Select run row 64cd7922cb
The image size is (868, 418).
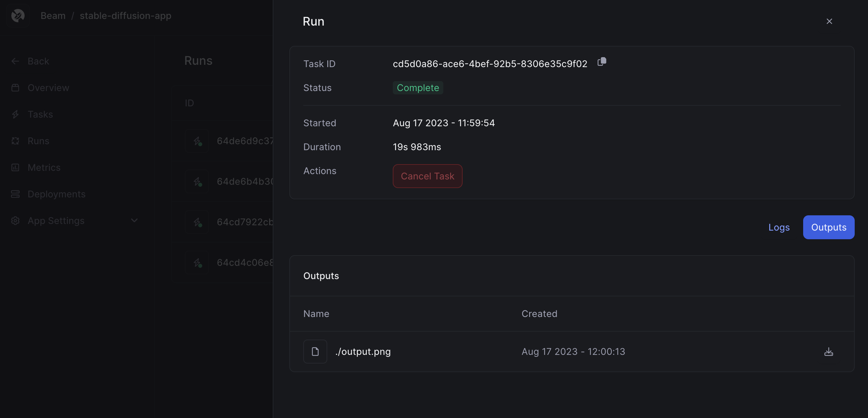245,222
